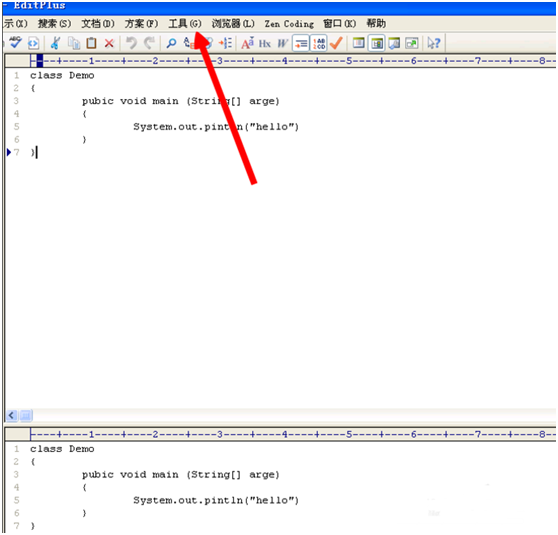The width and height of the screenshot is (558, 535).
Task: Click the horizontal scrollbar left arrow
Action: (12, 415)
